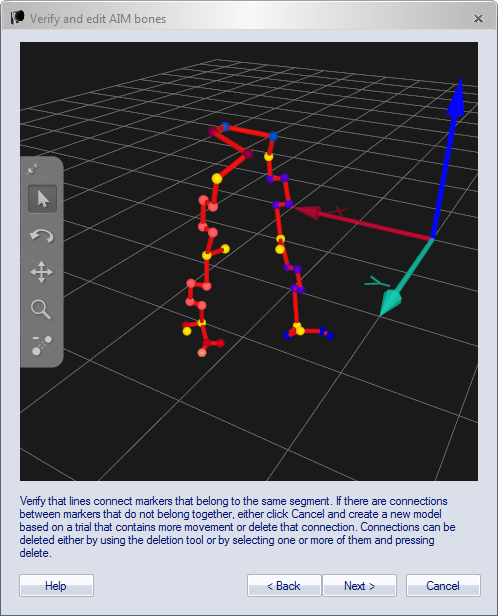
Task: Select the salmon marker at the left foot bottom
Action: click(202, 353)
